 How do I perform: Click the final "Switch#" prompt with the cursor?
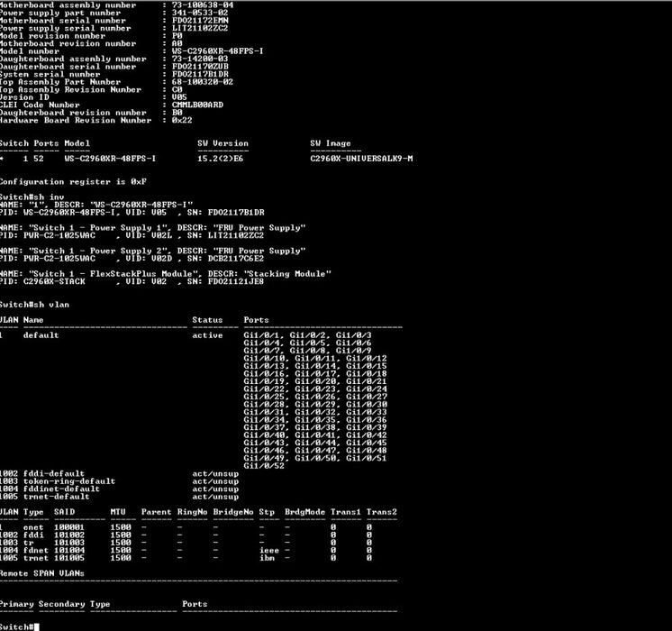point(19,627)
